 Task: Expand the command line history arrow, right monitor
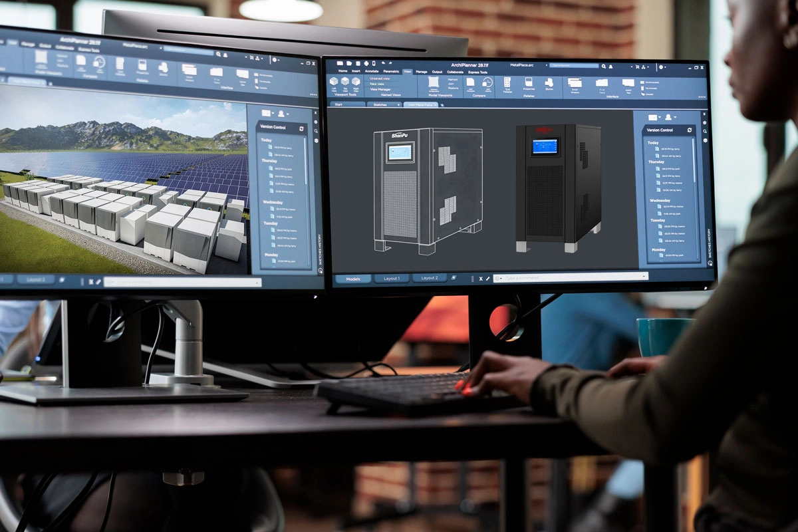click(644, 276)
